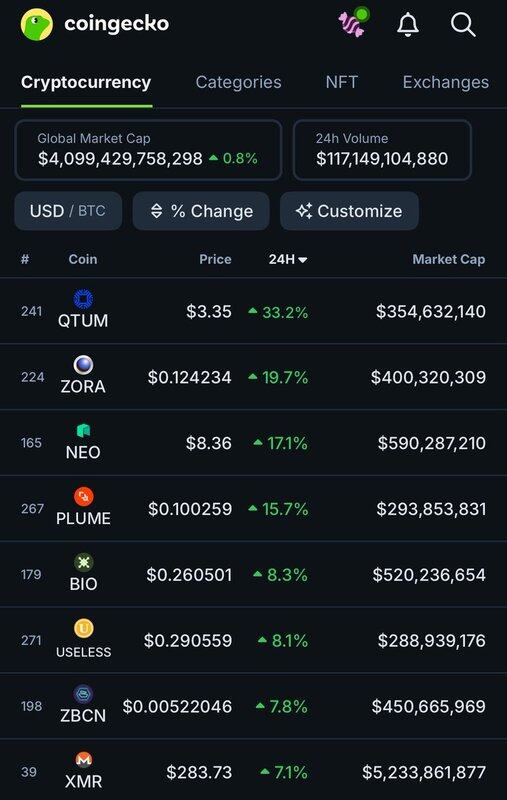Open the Customize button

(x=349, y=211)
